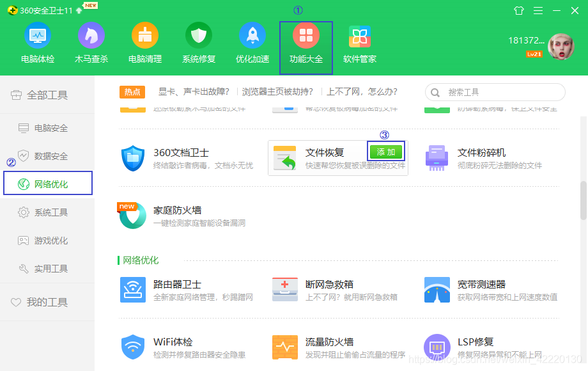Open LSP修复 purple icon
The height and width of the screenshot is (371, 588).
437,347
